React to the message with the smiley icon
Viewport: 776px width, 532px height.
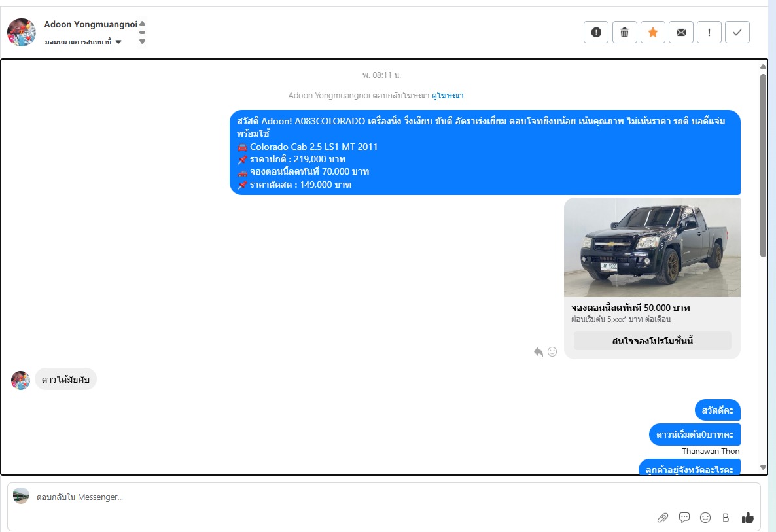[x=552, y=352]
